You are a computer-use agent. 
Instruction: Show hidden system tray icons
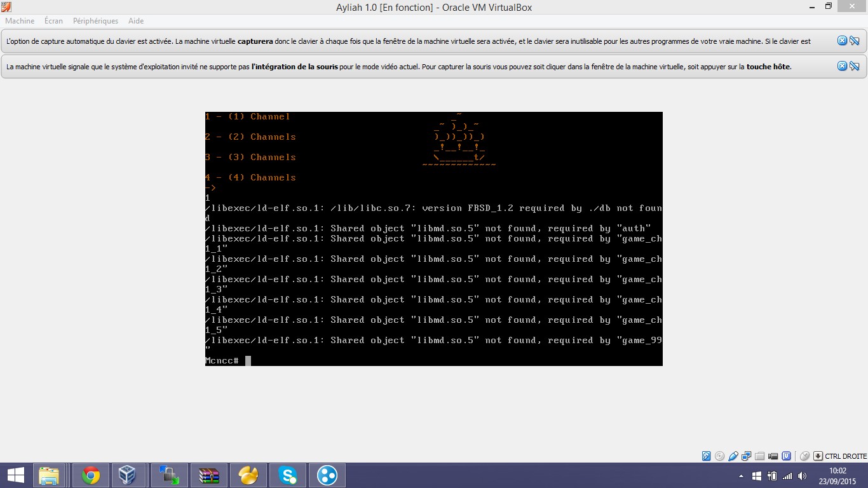coord(741,476)
